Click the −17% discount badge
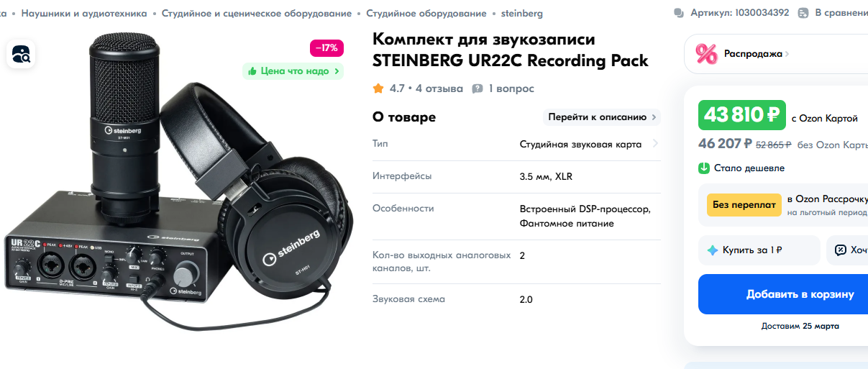The height and width of the screenshot is (369, 868). 327,48
